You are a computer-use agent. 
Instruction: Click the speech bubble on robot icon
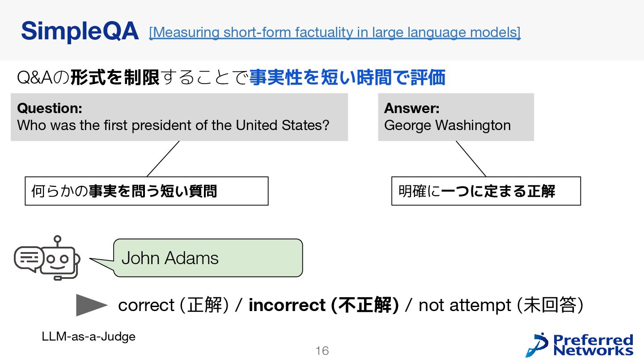click(29, 259)
